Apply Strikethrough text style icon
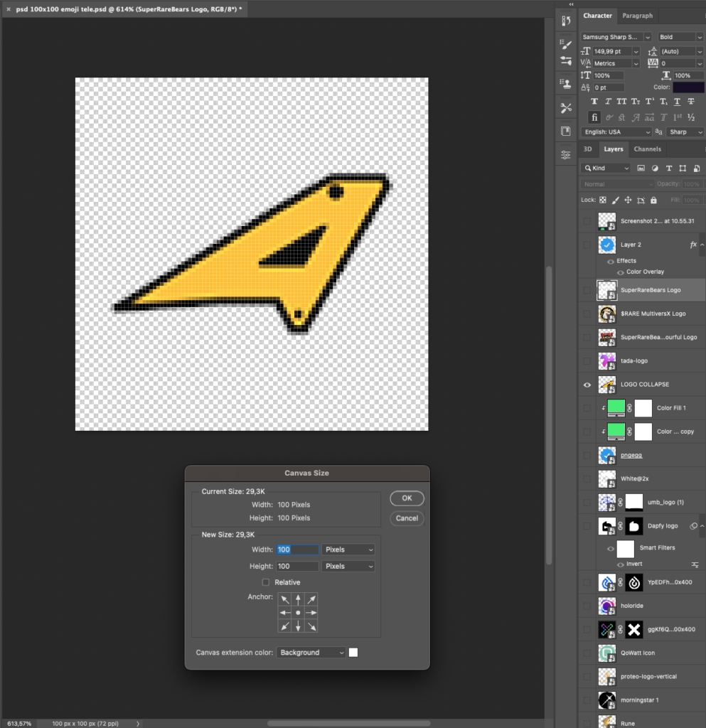 [690, 102]
